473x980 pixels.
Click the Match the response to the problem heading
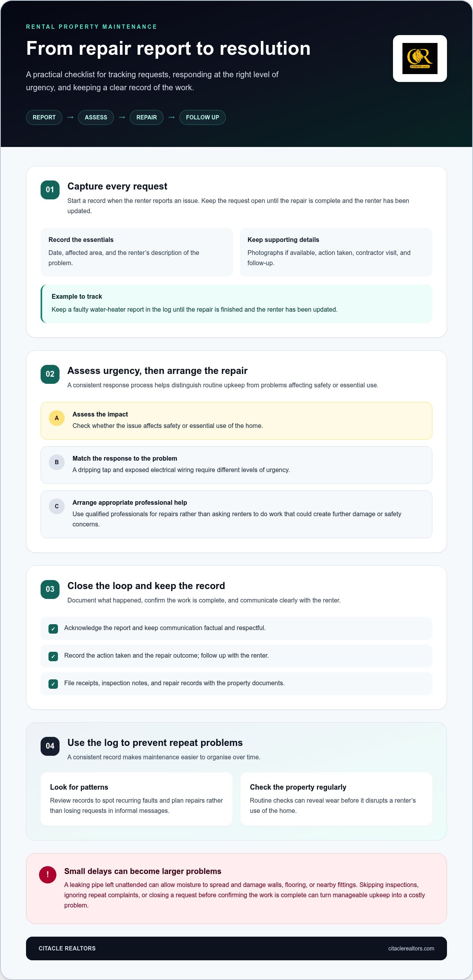(125, 458)
